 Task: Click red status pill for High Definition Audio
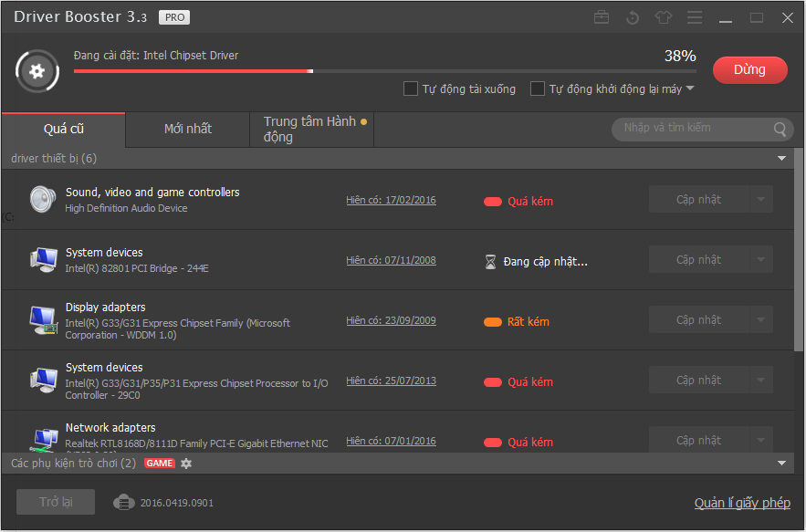click(x=492, y=202)
